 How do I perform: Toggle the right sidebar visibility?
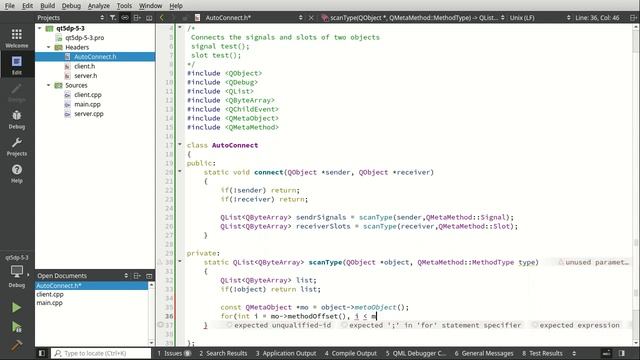click(x=622, y=353)
